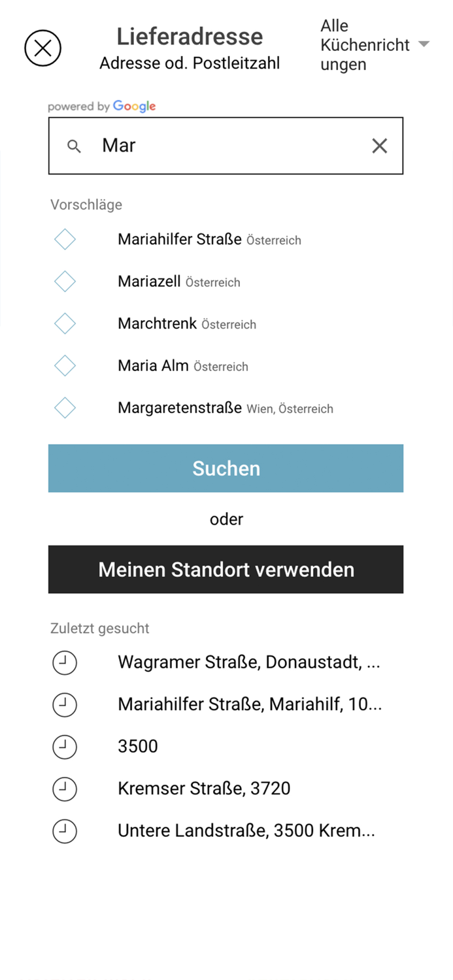Screen dimensions: 453x980
Task: Focus the address search input field
Action: point(229,146)
